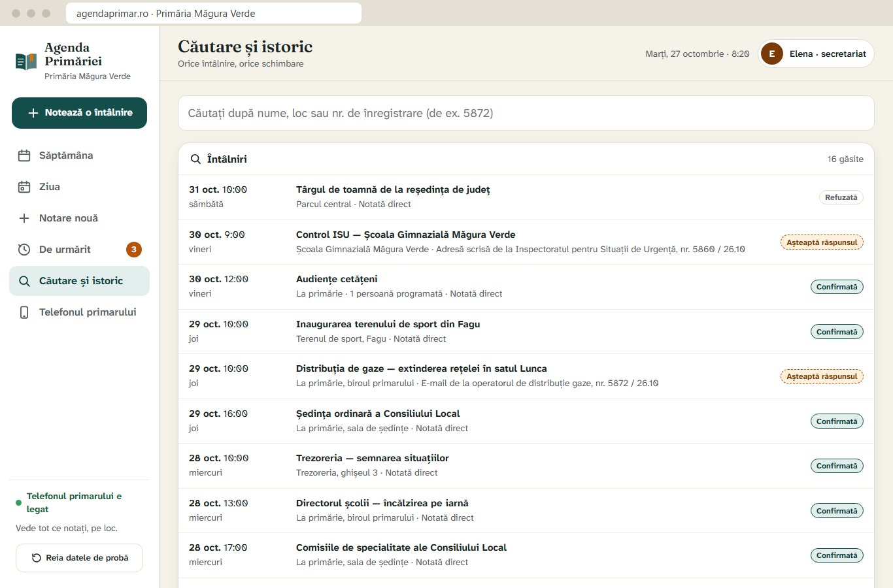Click the magnifier icon in Întâlniri header
The width and height of the screenshot is (893, 588).
(x=195, y=159)
